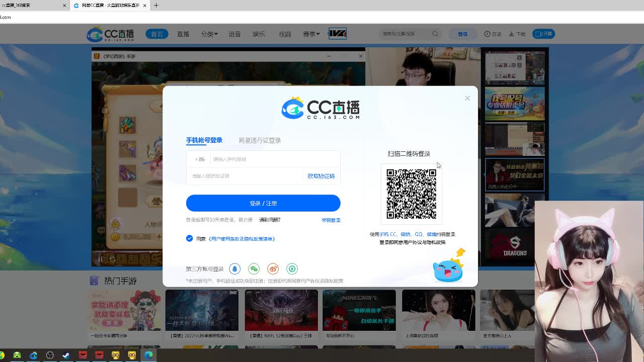
Task: Click the 热门手游 section icon
Action: coord(94,281)
